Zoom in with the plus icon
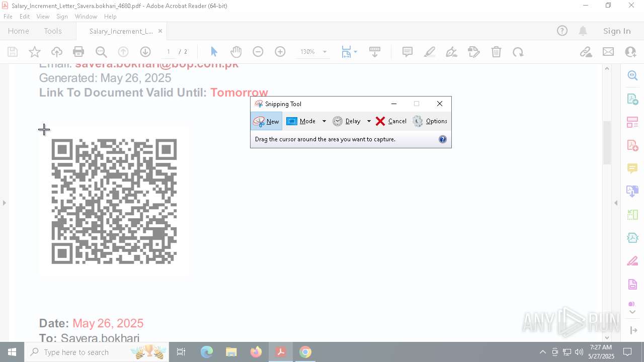The image size is (644, 362). tap(280, 52)
